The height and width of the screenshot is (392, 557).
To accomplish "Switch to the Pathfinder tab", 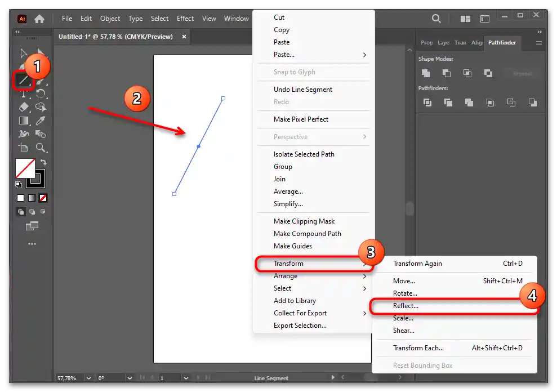I will pyautogui.click(x=502, y=43).
